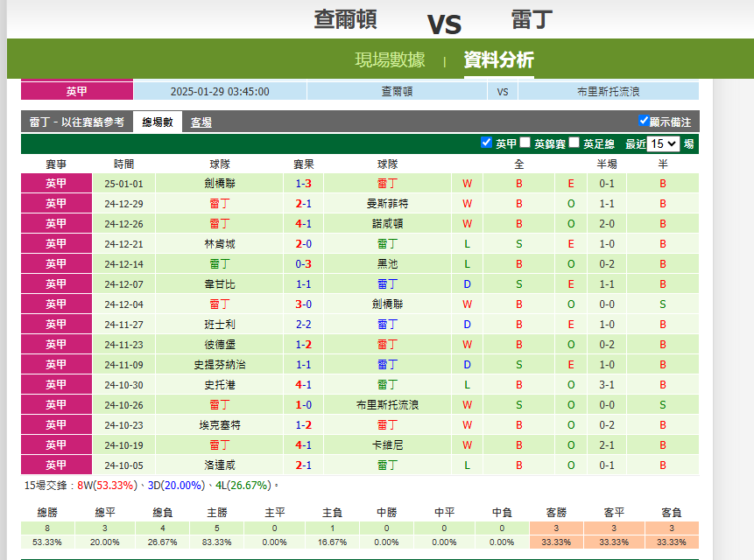Switch to the 現場數據 tab
Viewport: 754px width, 560px height.
pos(390,60)
